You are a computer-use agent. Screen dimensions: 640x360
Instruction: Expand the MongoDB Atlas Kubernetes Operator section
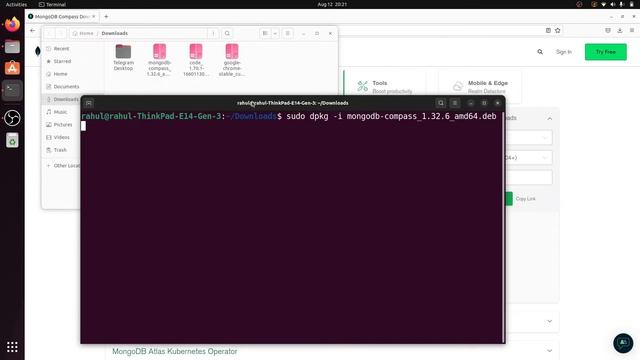(550, 351)
